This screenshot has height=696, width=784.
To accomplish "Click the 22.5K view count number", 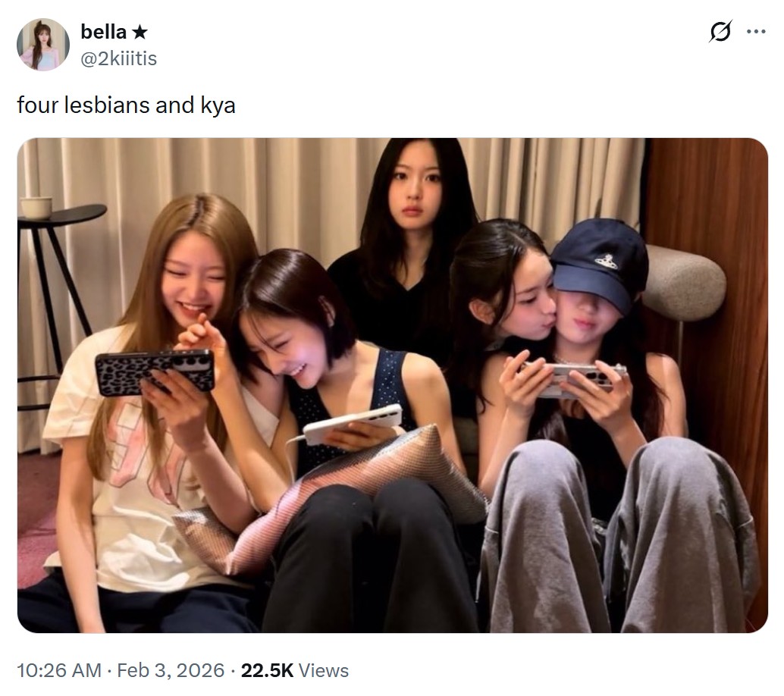I will point(267,670).
